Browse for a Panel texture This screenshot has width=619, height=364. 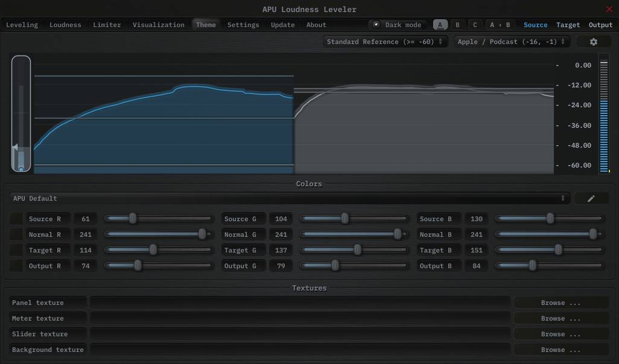560,303
